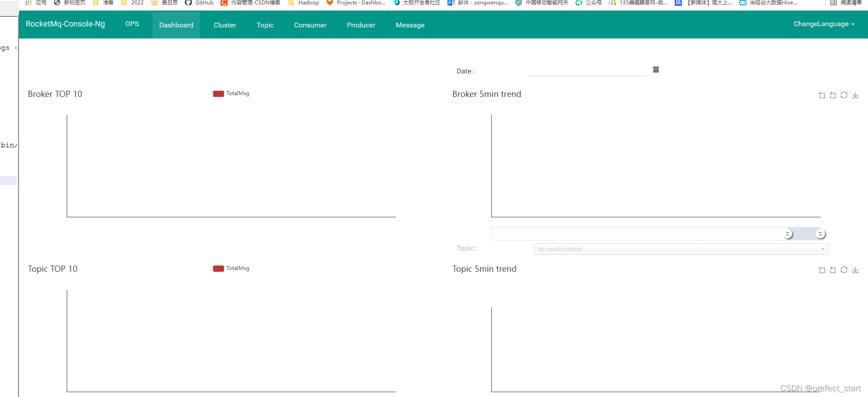The width and height of the screenshot is (868, 397).
Task: Go to the OPS tab
Action: (132, 24)
